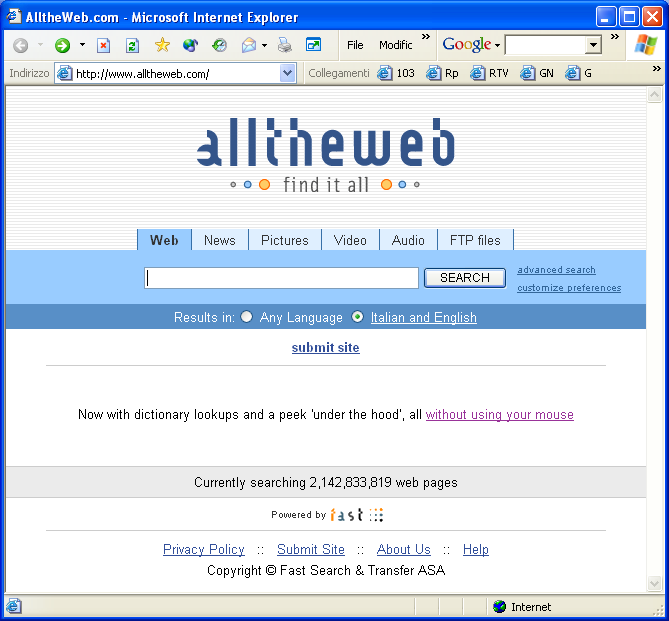Viewport: 669px width, 621px height.
Task: Open the without using your mouse link
Action: click(500, 414)
